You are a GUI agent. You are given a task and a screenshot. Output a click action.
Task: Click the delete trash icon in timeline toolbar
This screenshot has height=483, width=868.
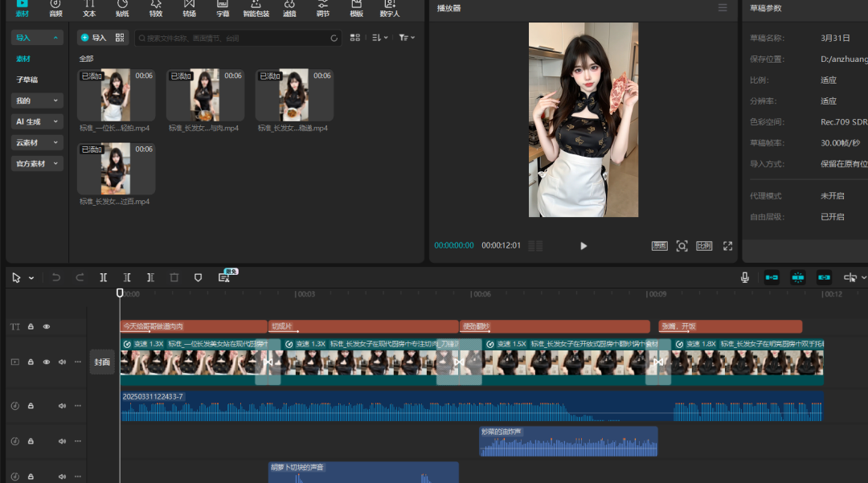174,277
